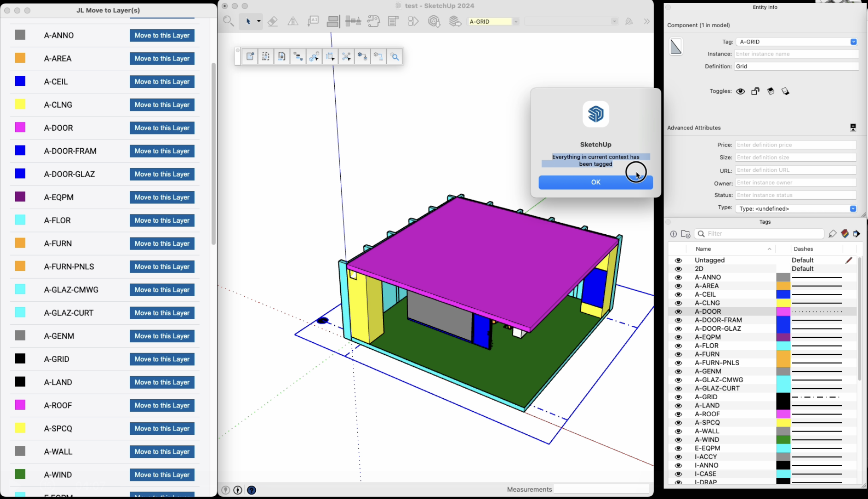Click the Add Tag Folder icon
This screenshot has width=868, height=499.
[686, 234]
